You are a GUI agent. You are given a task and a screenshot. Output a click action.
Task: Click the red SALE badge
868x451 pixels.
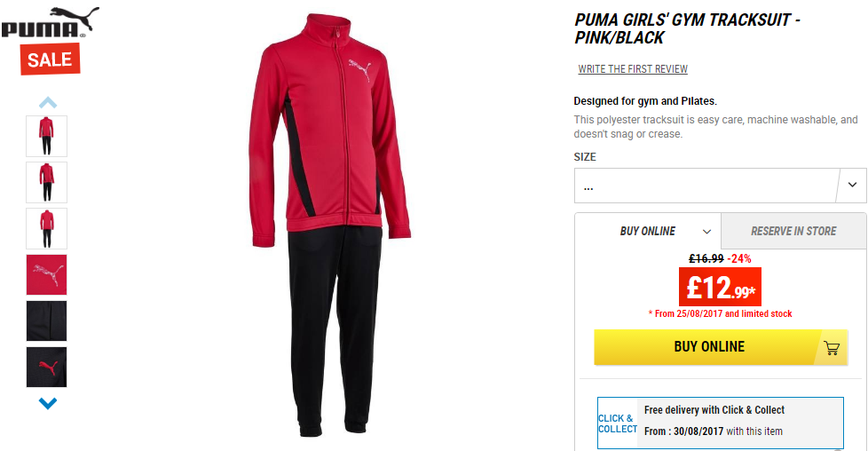point(51,59)
